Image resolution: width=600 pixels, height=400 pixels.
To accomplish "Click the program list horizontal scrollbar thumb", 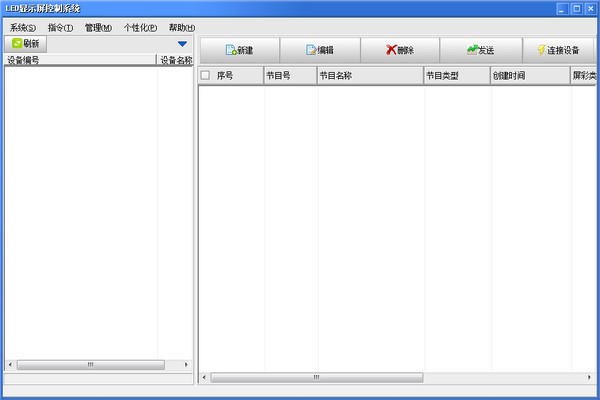I will [317, 377].
